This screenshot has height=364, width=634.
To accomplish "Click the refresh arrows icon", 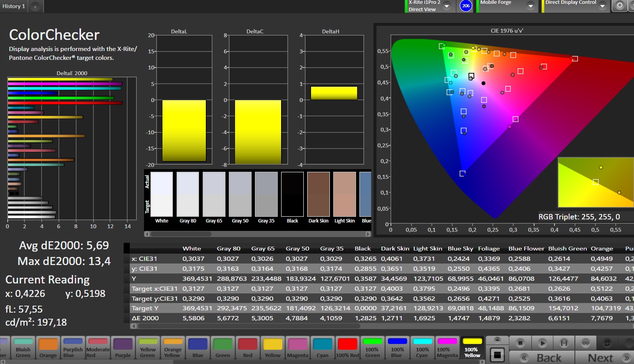I will 607,343.
